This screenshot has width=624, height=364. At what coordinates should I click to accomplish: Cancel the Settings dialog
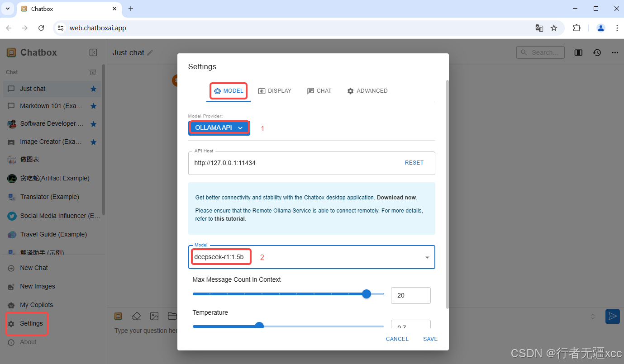[397, 339]
